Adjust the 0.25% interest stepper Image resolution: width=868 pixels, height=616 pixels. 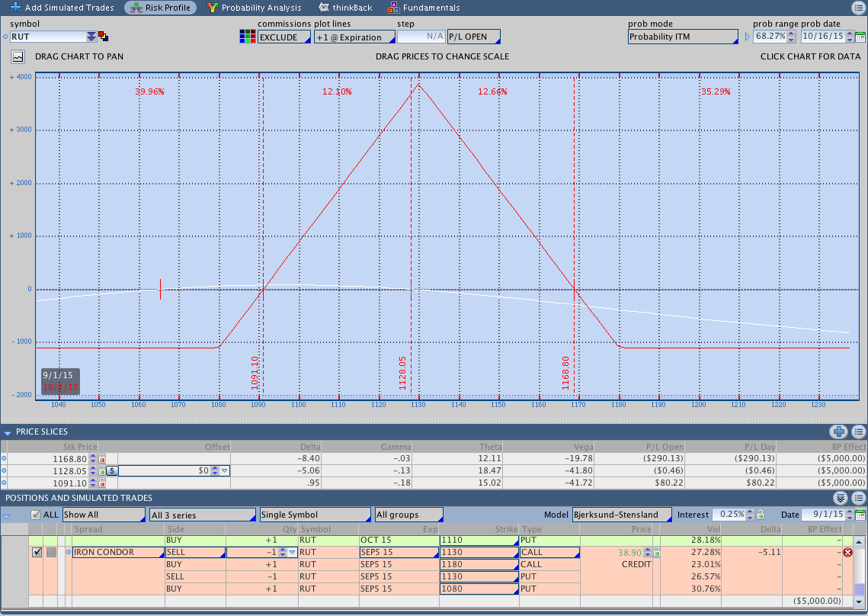tap(751, 515)
